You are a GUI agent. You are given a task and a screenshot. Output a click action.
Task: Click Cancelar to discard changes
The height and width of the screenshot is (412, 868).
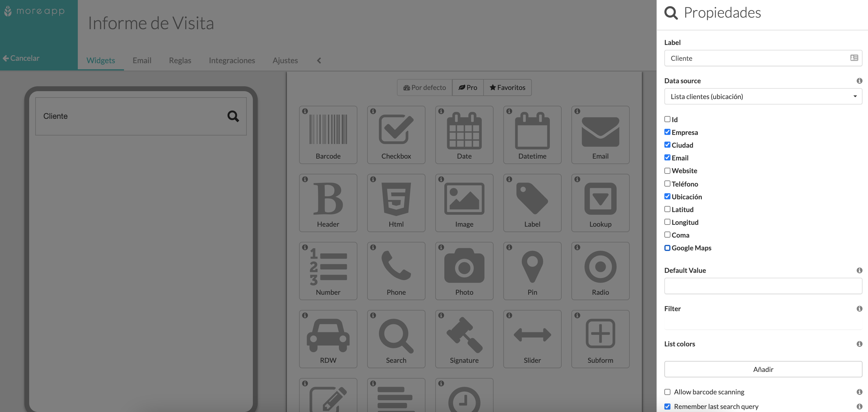(20, 58)
